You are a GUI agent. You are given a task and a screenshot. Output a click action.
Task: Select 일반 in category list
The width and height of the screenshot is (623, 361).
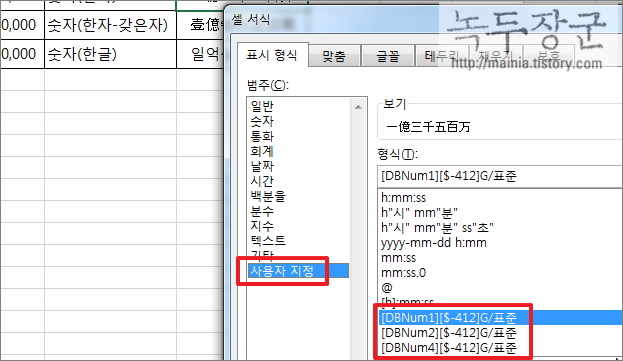coord(262,106)
